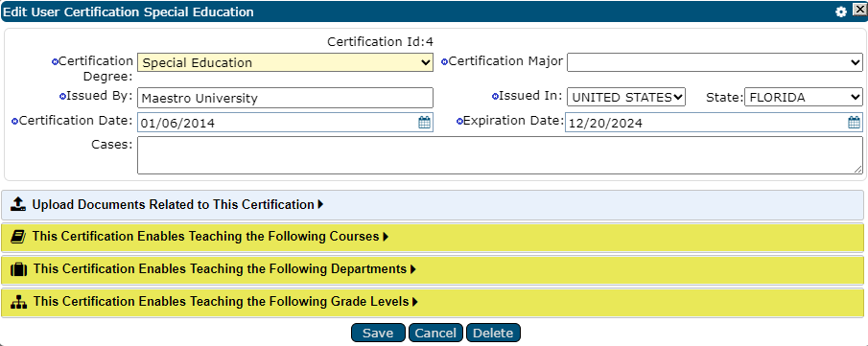Open the State dropdown showing FLORIDA
The image size is (868, 346).
pos(803,97)
